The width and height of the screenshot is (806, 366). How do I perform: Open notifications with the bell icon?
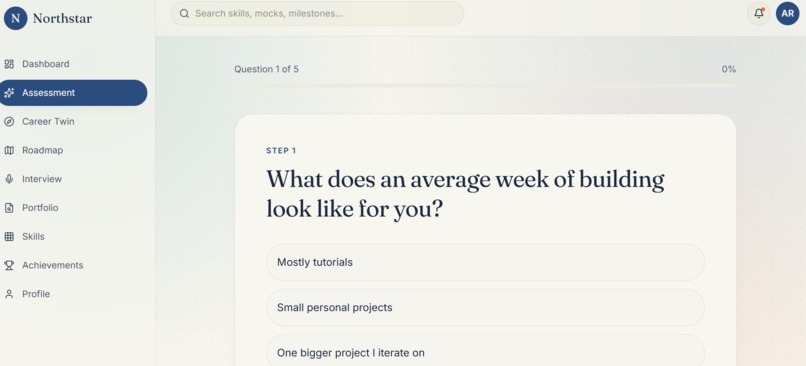point(759,13)
